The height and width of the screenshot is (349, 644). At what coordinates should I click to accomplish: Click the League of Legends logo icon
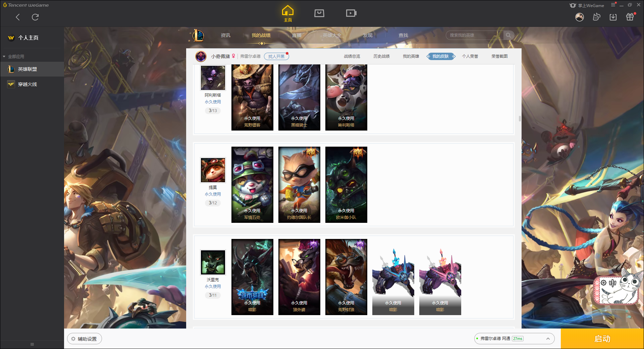[x=198, y=35]
